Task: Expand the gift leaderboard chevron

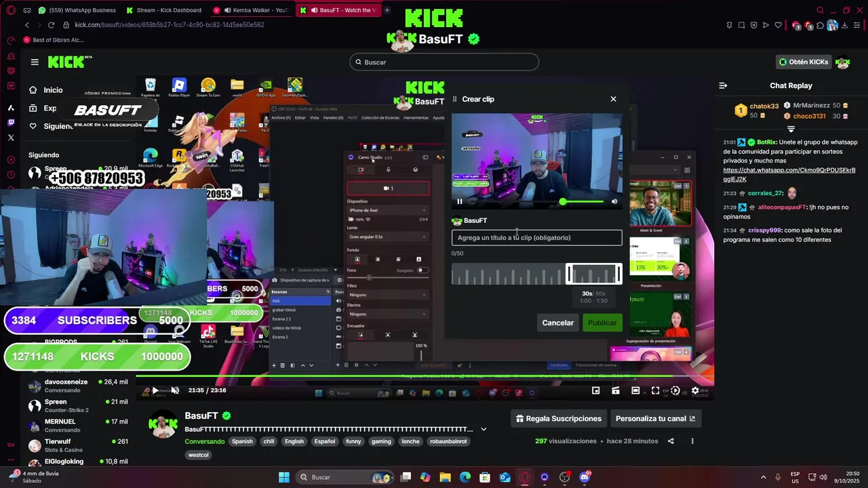Action: click(791, 129)
